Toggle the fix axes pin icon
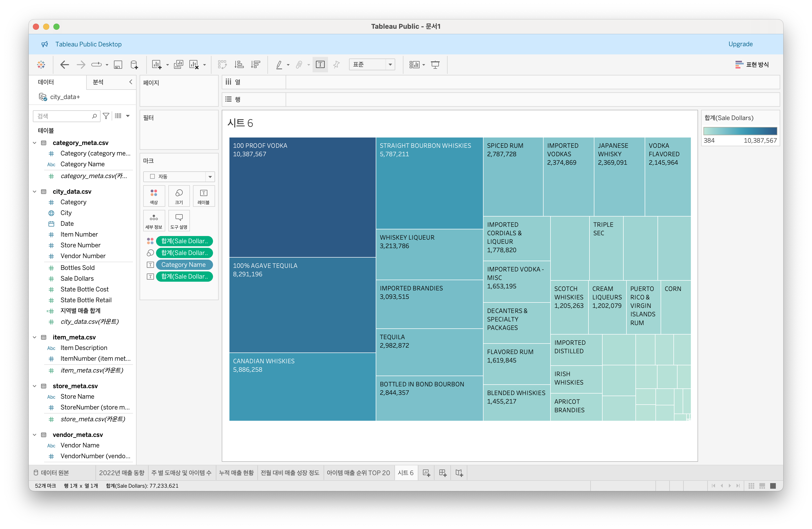Viewport: 812px width, 529px height. (336, 64)
